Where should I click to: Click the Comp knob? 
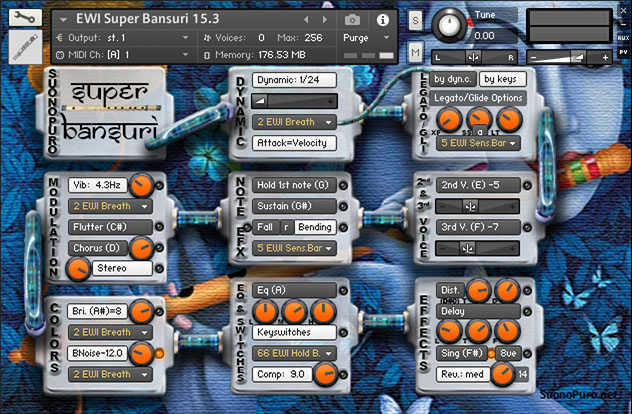pos(326,374)
